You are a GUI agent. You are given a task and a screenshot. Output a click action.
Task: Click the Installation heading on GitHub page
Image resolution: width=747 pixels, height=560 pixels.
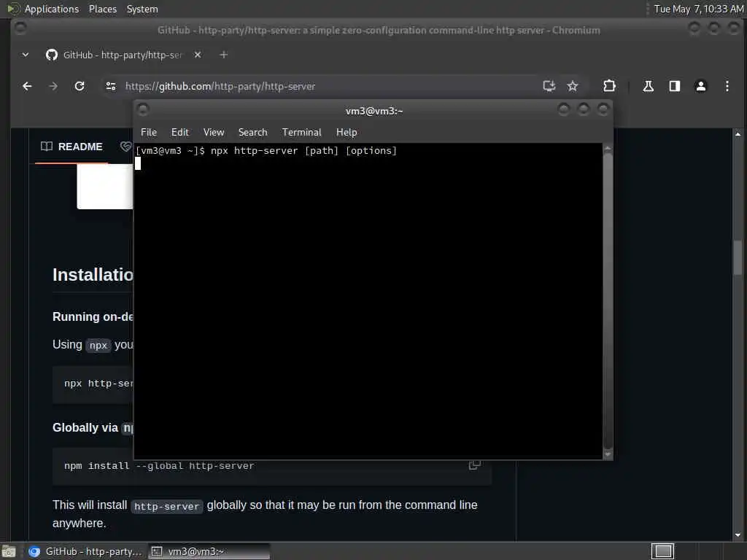[93, 275]
